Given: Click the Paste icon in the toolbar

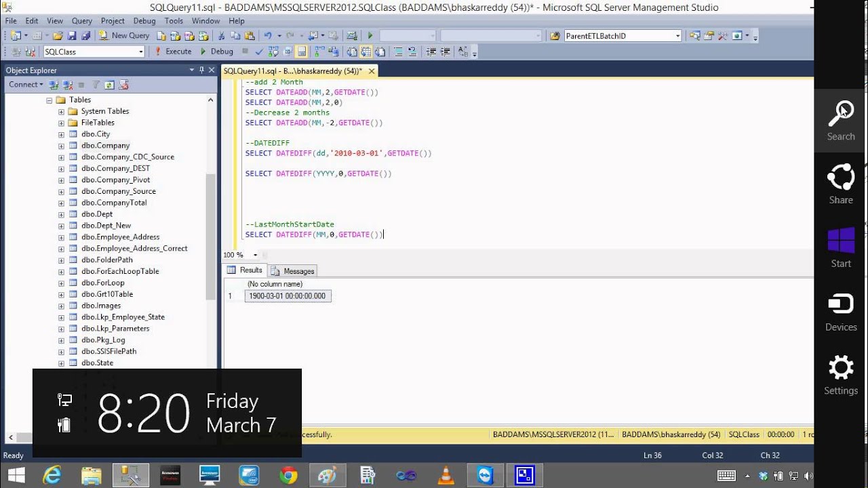Looking at the screenshot, I should click(250, 35).
